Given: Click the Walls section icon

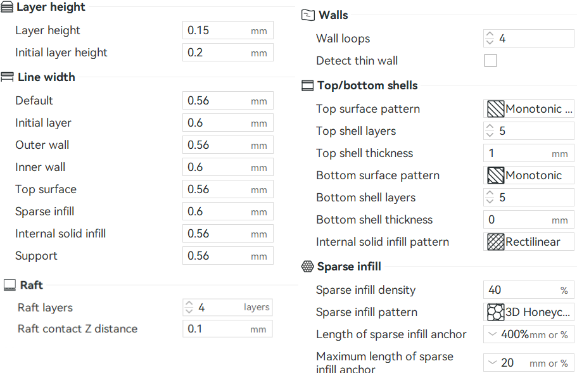Looking at the screenshot, I should pos(308,15).
